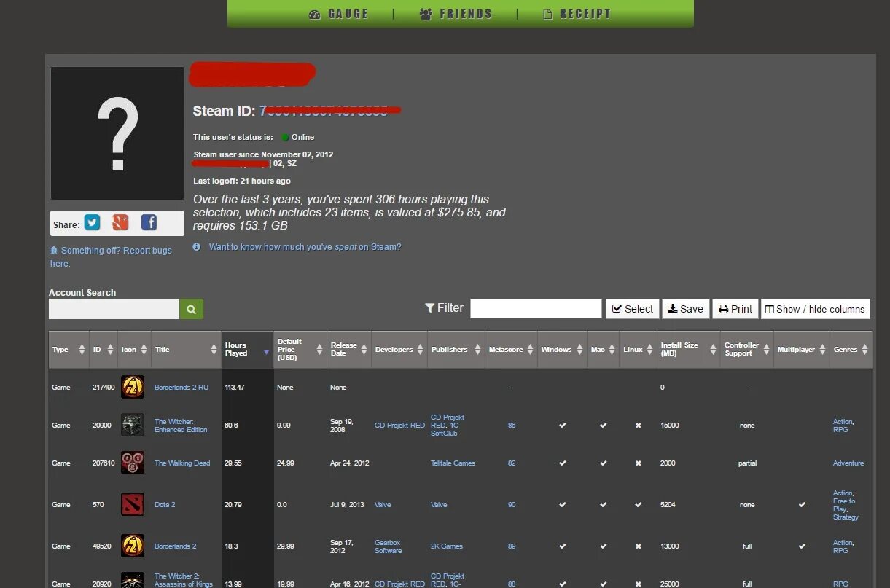Click the Dota 2 game icon
Viewport: 890px width, 588px height.
pyautogui.click(x=132, y=504)
